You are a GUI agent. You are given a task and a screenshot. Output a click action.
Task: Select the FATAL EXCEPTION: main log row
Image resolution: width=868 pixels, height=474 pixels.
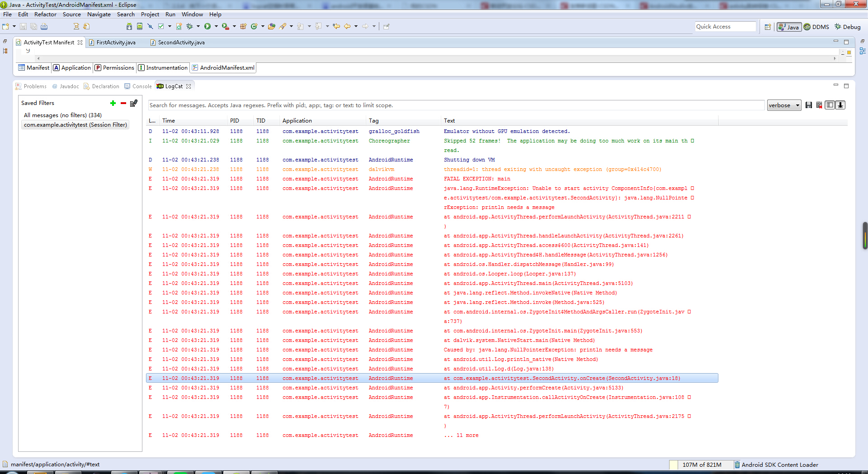point(432,179)
